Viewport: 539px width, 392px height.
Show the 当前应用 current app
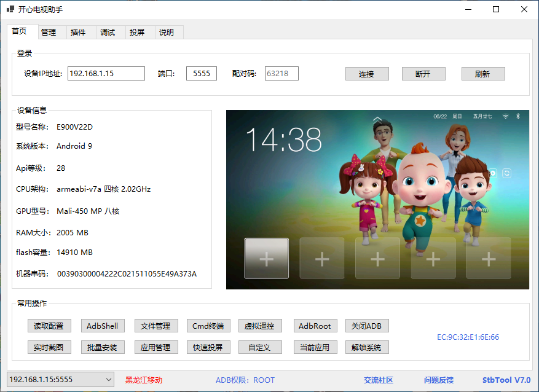pyautogui.click(x=315, y=347)
